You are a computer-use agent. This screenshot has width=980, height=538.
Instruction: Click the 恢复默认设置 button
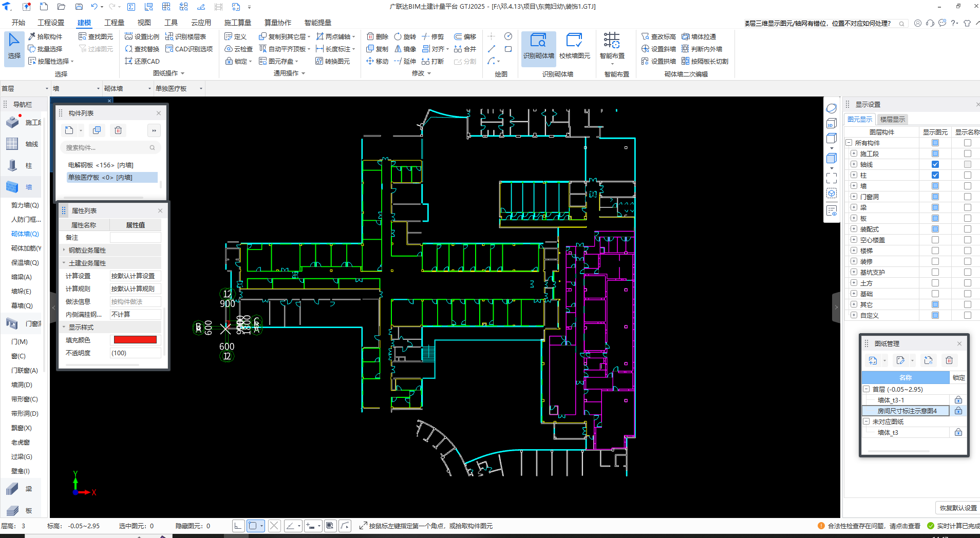pos(958,508)
